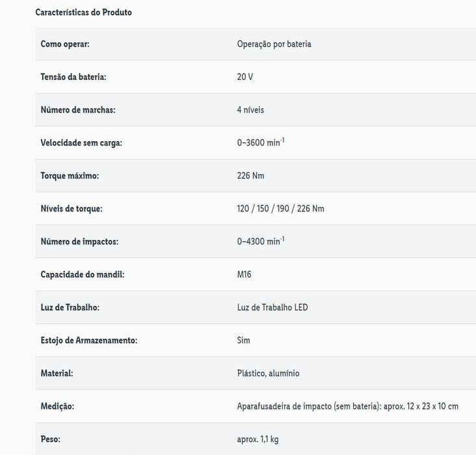The width and height of the screenshot is (476, 455).
Task: Select the 'Como operar:' row label
Action: pos(65,44)
